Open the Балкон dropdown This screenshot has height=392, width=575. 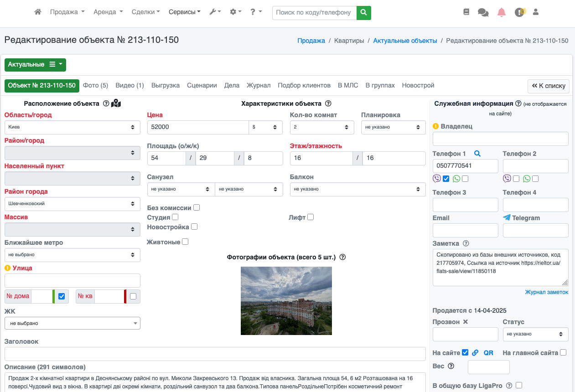[x=357, y=189]
